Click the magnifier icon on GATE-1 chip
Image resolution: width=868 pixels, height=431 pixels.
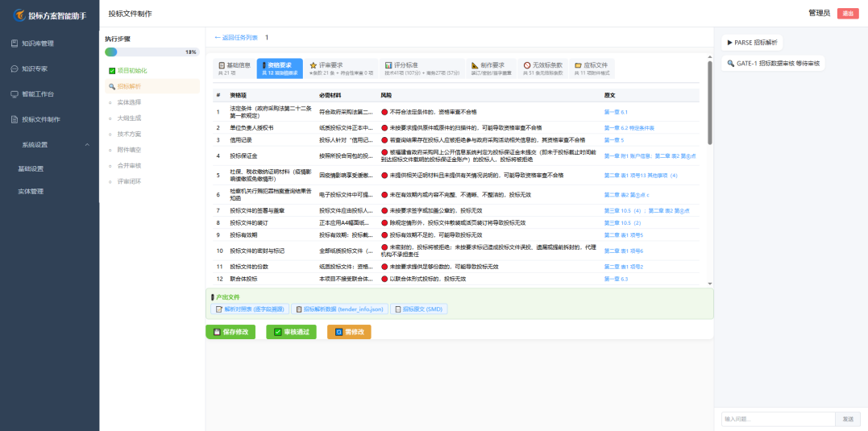point(731,63)
